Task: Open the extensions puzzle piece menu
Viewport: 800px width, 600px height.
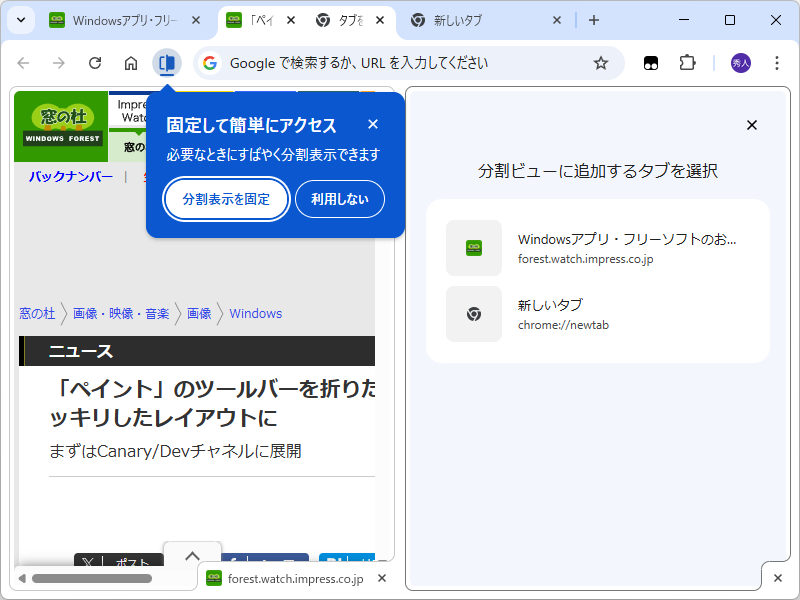Action: point(687,62)
